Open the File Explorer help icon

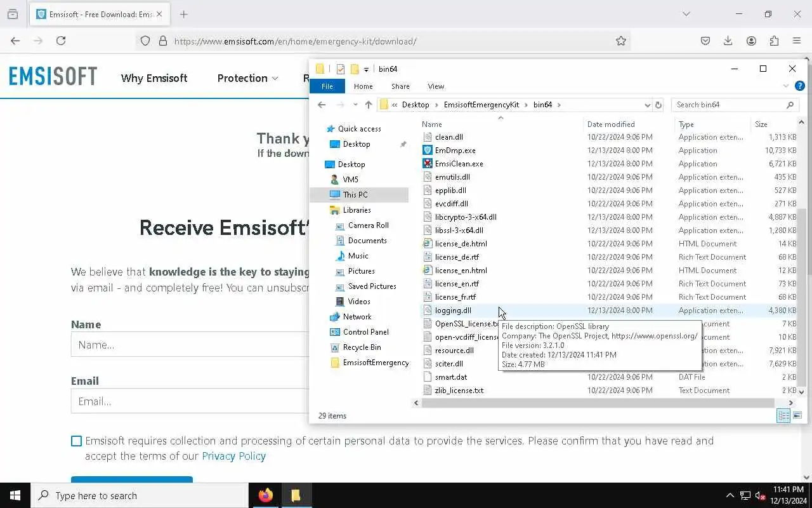click(800, 86)
